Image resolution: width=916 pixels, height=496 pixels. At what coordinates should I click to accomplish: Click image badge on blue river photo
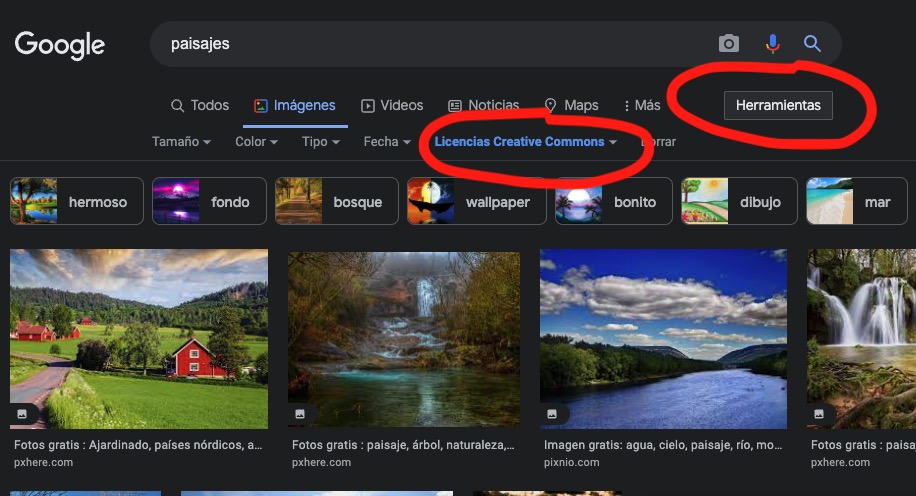tap(551, 414)
